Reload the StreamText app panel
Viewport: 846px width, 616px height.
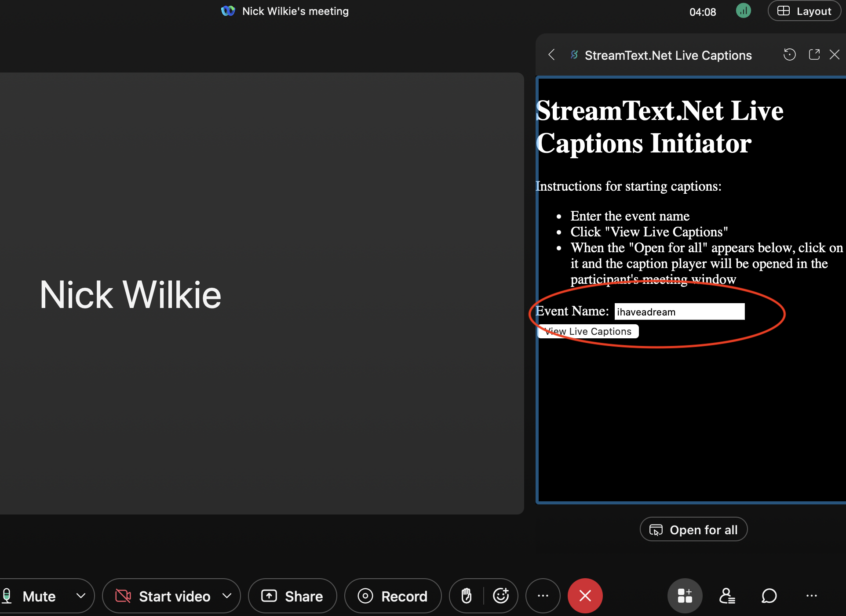789,55
